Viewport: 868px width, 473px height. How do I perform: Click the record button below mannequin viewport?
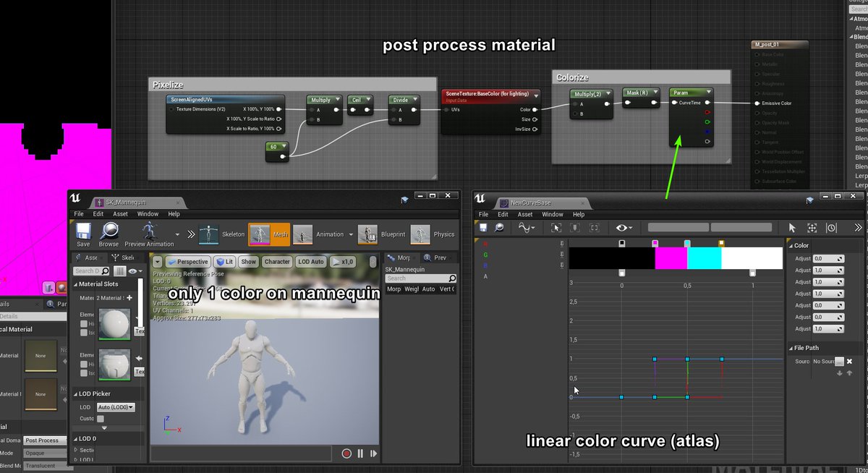coord(346,453)
